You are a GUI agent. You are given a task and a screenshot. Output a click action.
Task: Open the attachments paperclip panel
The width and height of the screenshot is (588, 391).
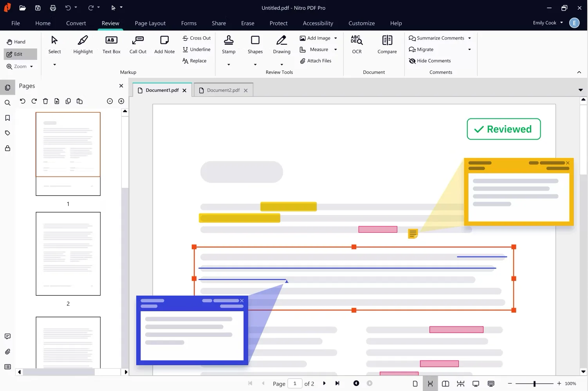click(x=7, y=352)
